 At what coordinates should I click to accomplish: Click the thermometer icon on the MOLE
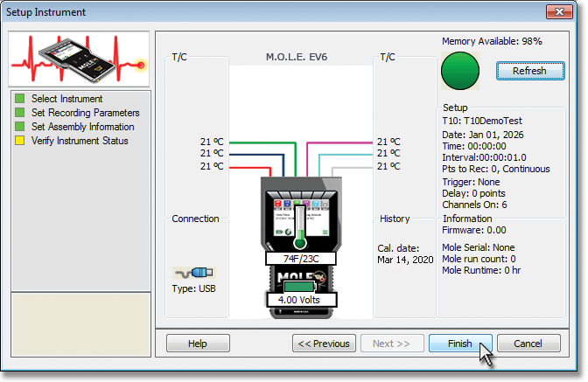coord(300,228)
